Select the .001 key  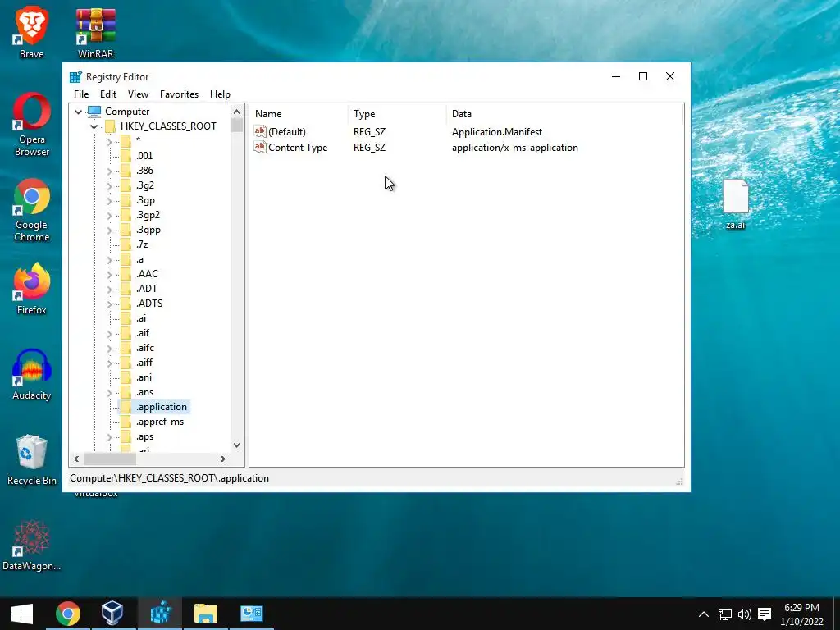tap(144, 155)
